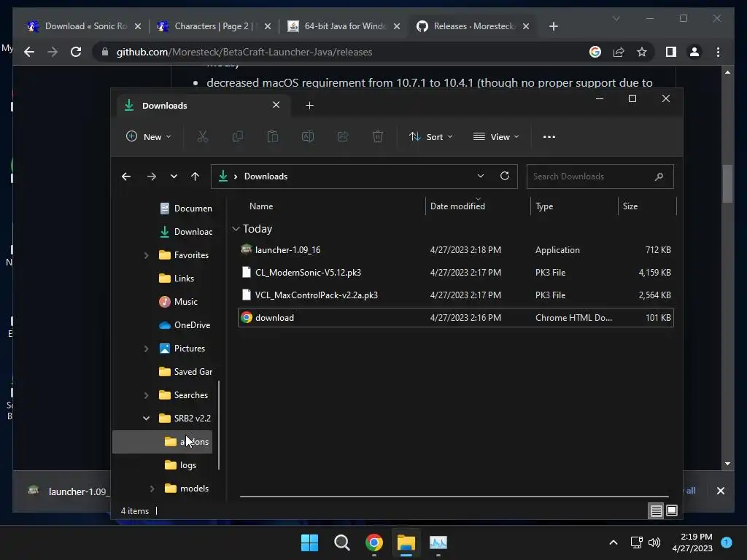Image resolution: width=747 pixels, height=560 pixels.
Task: Click the search magnifier in Search Downloads
Action: tap(659, 176)
